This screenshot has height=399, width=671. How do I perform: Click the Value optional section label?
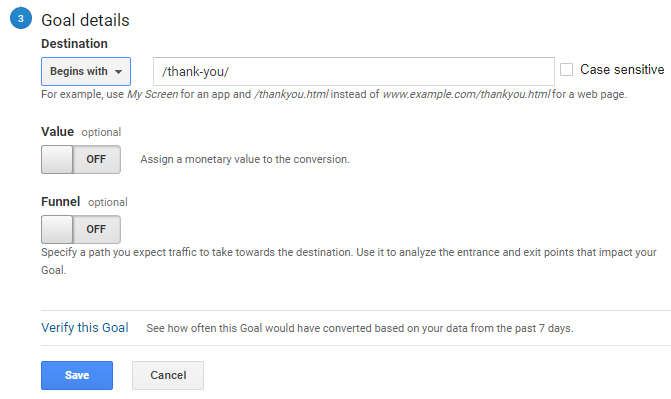(81, 132)
